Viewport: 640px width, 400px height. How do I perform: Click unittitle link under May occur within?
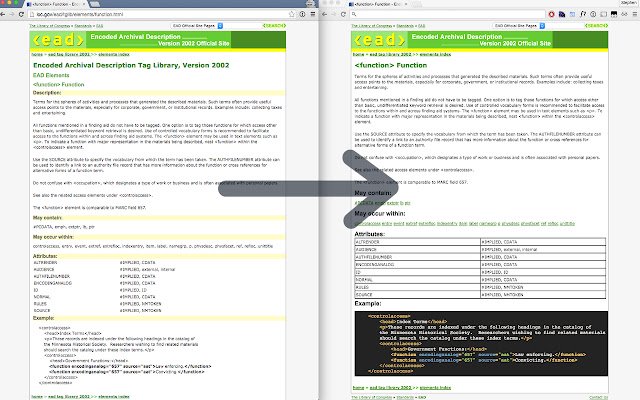click(x=567, y=224)
